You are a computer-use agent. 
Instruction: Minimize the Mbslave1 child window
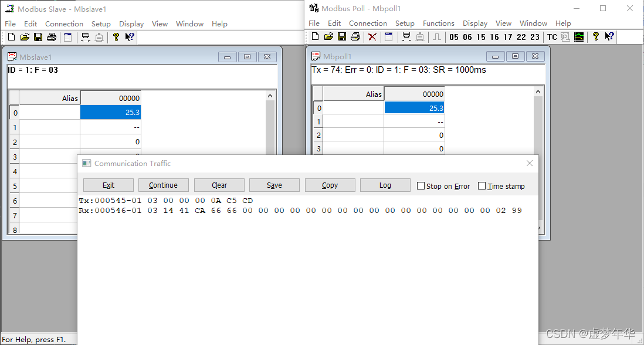pyautogui.click(x=227, y=57)
